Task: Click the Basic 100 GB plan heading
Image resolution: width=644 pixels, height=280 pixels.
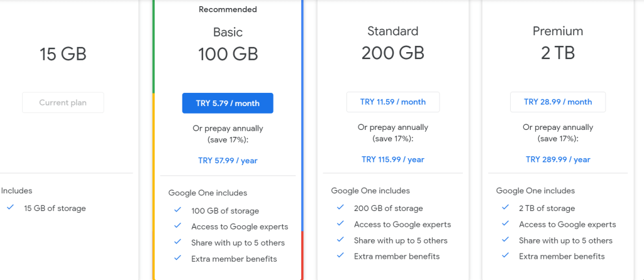Action: pos(228,44)
